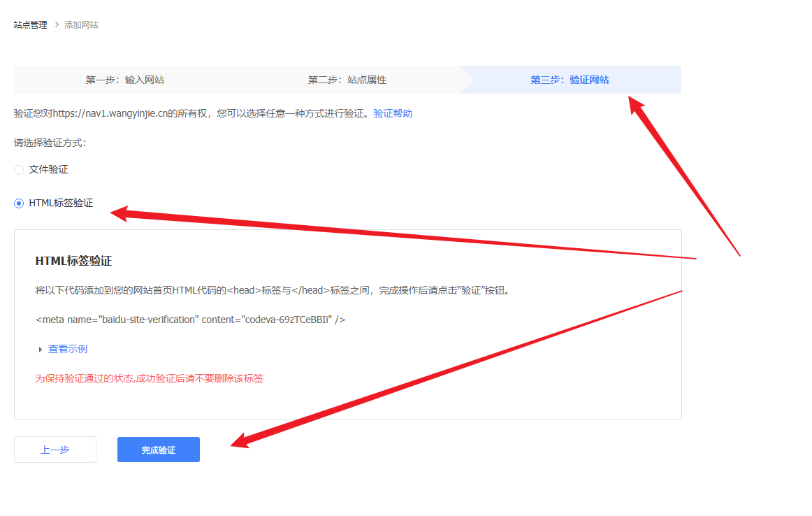Click the 文件验证 option label
The image size is (812, 516).
point(48,170)
